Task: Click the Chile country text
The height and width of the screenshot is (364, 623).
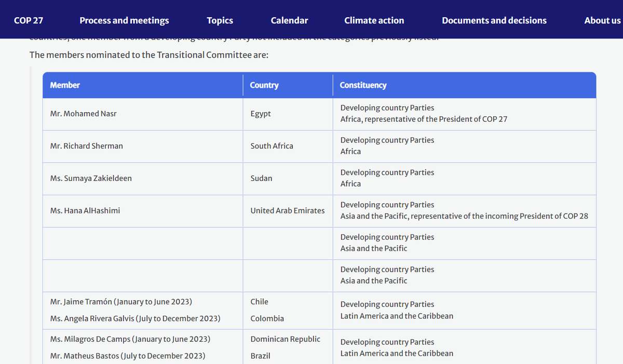Action: (x=259, y=301)
